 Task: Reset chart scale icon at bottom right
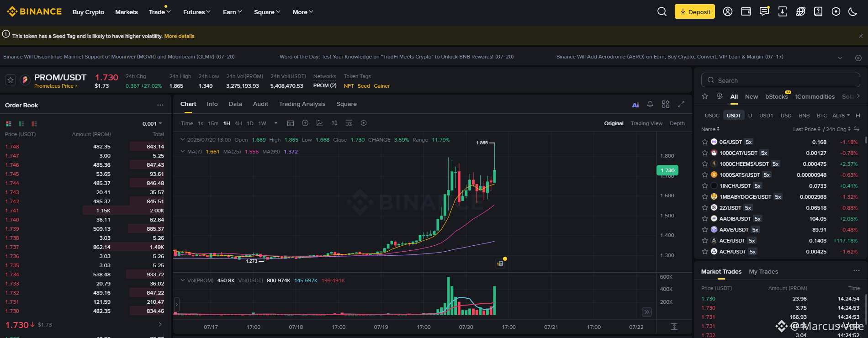[x=674, y=327]
